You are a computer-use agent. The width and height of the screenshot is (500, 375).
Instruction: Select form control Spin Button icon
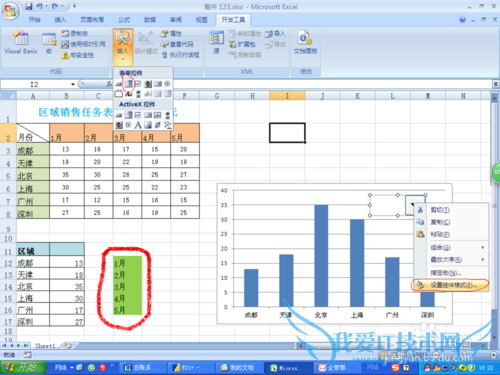148,84
